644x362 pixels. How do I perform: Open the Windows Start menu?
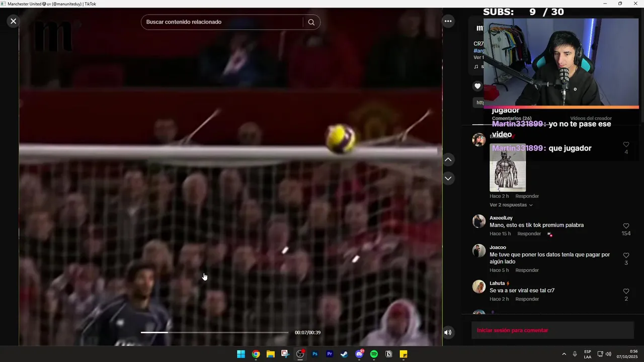(241, 354)
